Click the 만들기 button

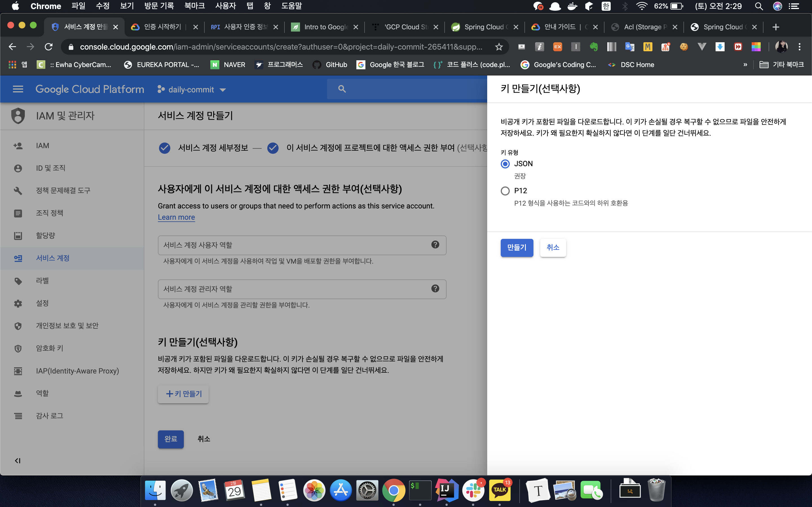(x=517, y=248)
